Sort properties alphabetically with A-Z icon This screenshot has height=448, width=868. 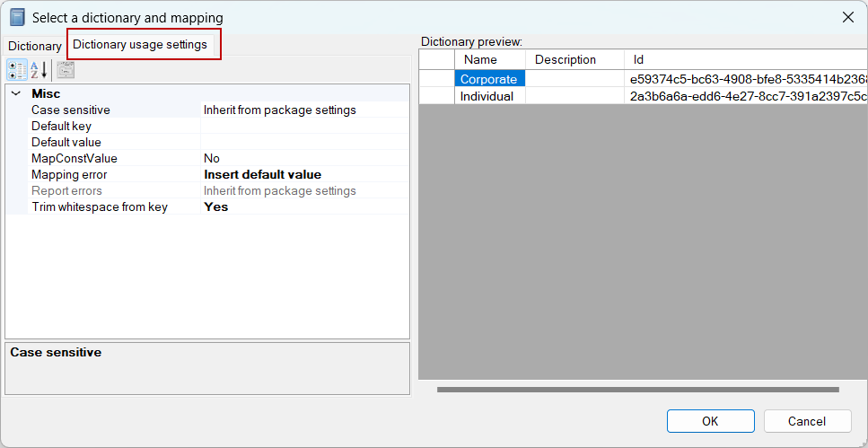pyautogui.click(x=39, y=70)
